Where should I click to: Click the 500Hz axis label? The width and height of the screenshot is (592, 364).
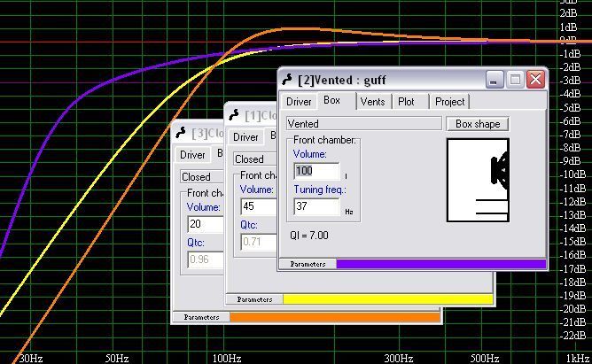[x=485, y=358]
